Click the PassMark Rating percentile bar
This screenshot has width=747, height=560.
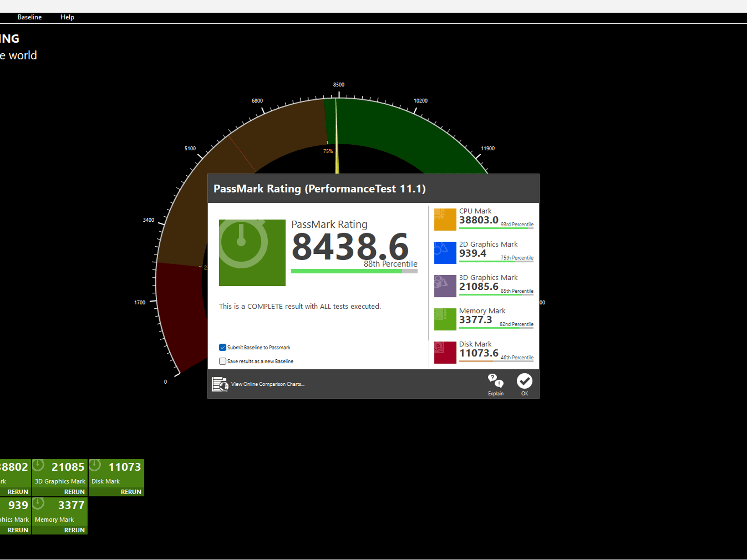[354, 271]
